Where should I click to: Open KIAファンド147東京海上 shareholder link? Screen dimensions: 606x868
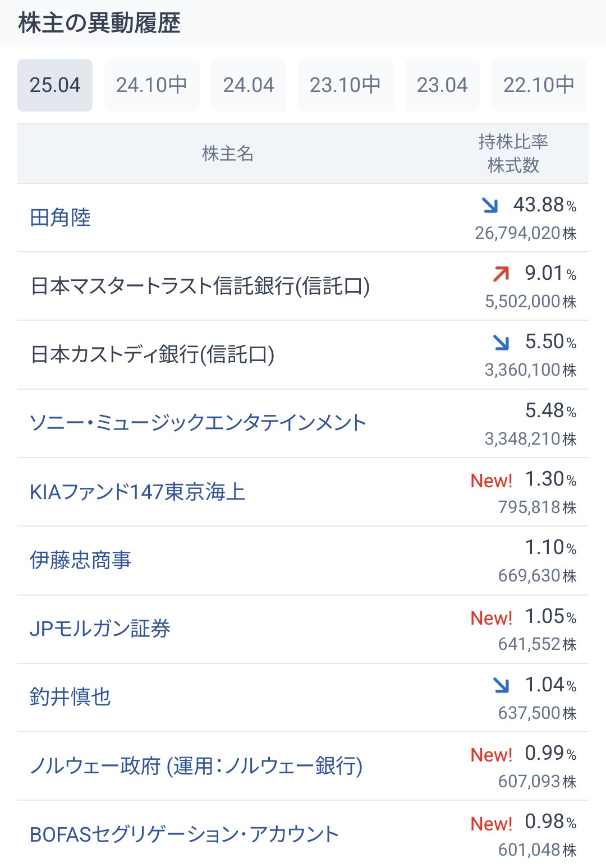(137, 492)
